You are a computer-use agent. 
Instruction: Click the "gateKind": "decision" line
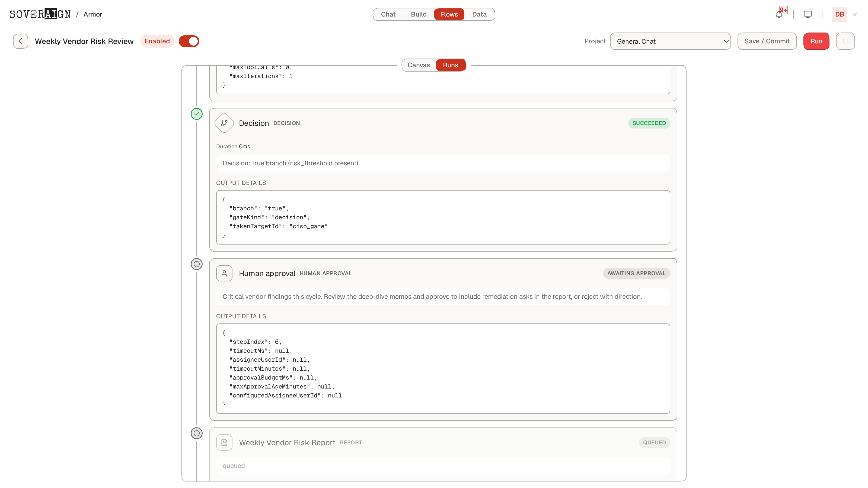270,217
